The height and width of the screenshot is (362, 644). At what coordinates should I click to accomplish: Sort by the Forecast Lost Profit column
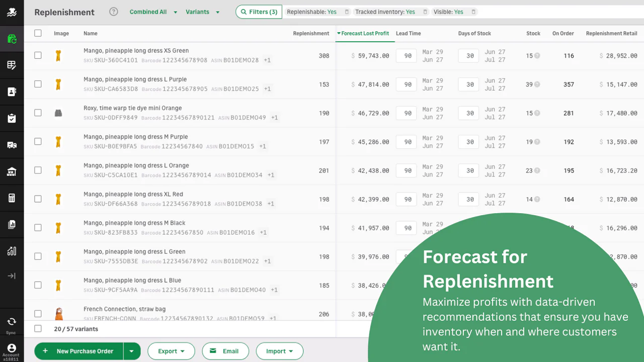[x=364, y=33]
